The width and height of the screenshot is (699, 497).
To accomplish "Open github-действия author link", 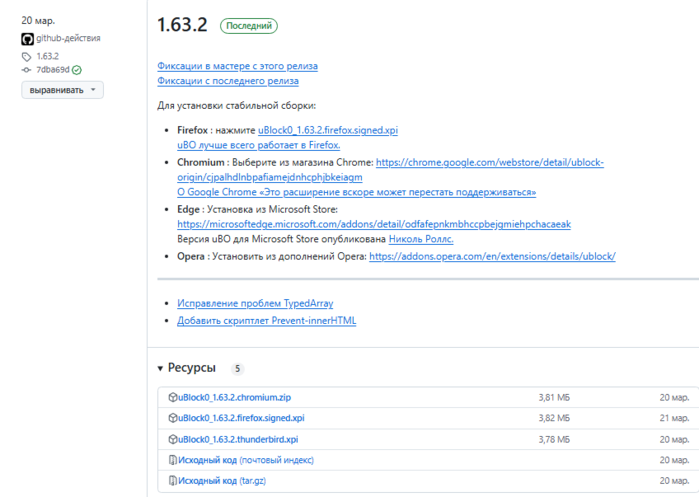I will click(68, 38).
